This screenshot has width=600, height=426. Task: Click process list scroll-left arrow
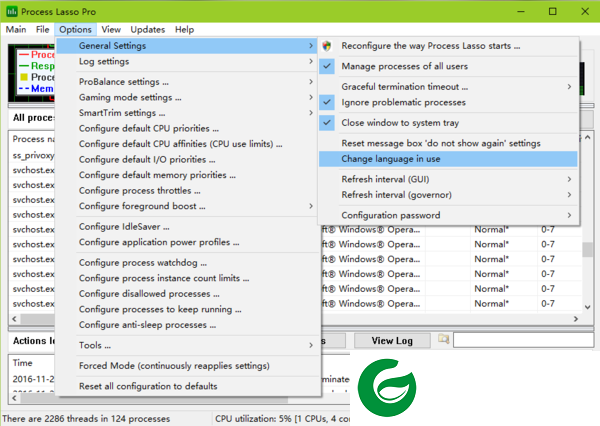click(15, 319)
